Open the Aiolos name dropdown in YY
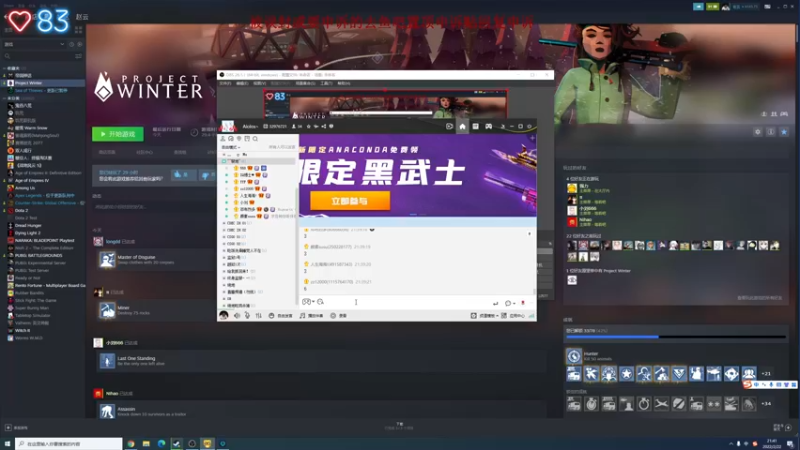Viewport: 800px width, 450px height. click(x=250, y=127)
